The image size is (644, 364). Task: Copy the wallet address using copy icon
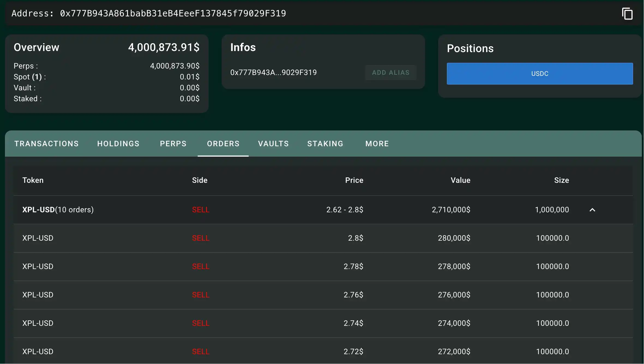point(627,14)
